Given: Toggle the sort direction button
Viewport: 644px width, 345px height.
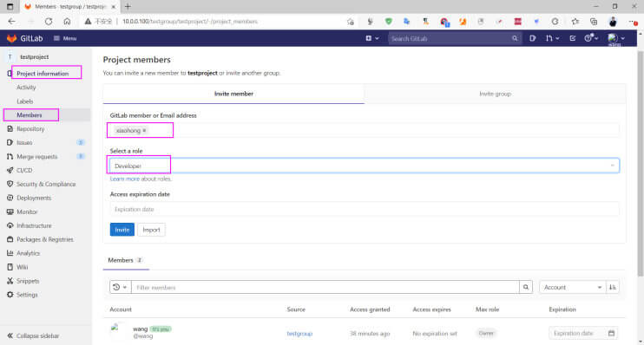Looking at the screenshot, I should (613, 287).
